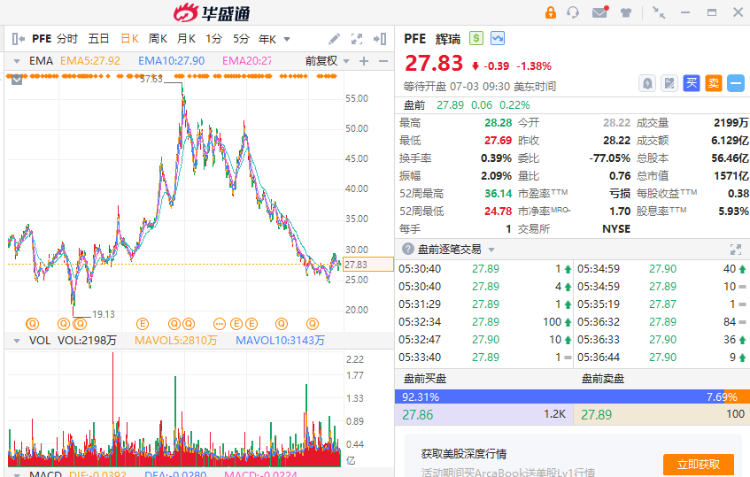Screen dimensions: 750x477
Task: Click the 华盛通 logo
Action: [x=211, y=13]
